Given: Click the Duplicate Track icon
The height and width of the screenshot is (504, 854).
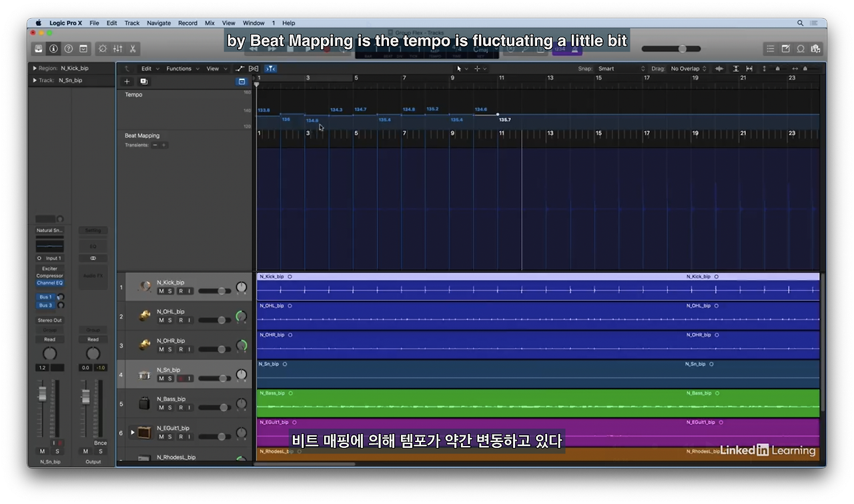Looking at the screenshot, I should [x=143, y=81].
